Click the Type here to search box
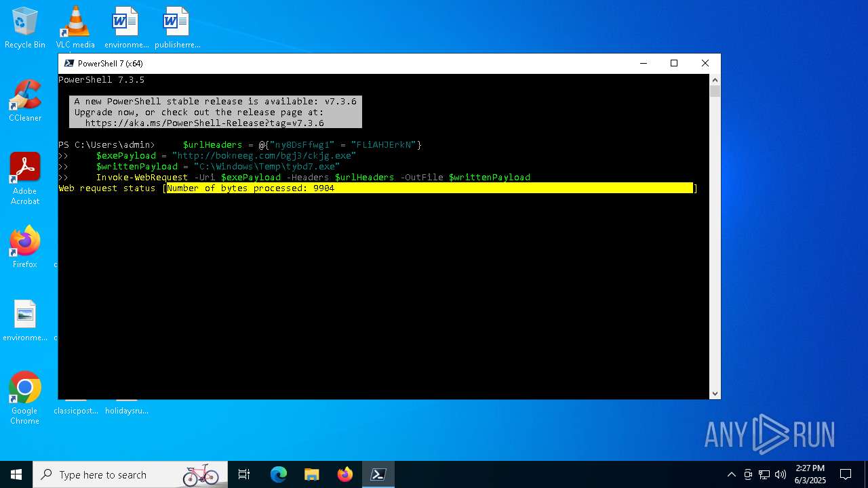The width and height of the screenshot is (868, 488). coord(130,474)
